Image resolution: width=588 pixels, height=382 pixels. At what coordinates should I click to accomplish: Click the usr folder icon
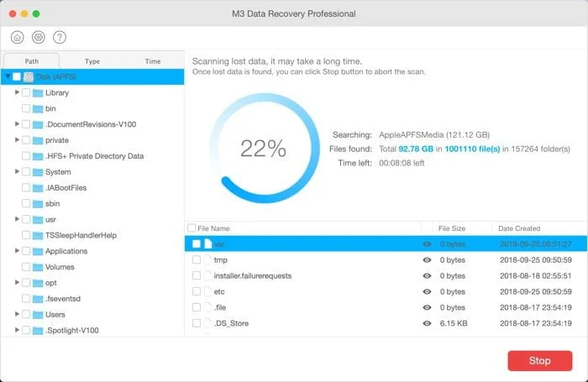pyautogui.click(x=38, y=220)
